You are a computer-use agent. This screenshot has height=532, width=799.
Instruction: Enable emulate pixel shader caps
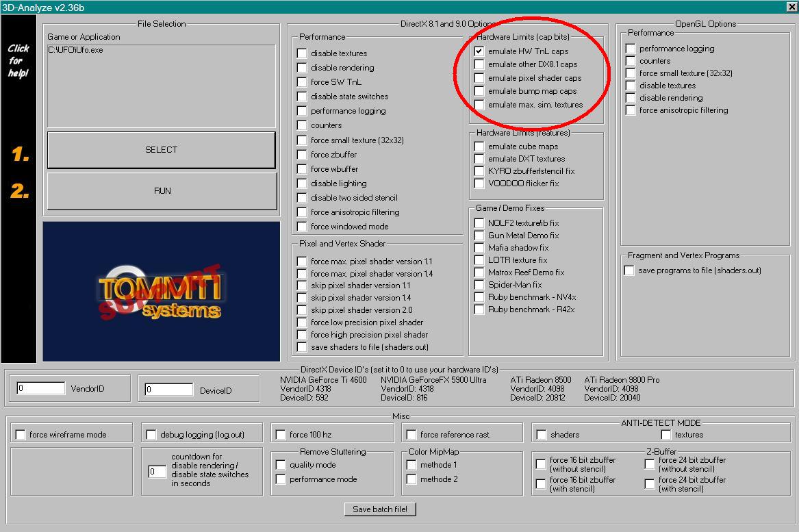coord(479,78)
